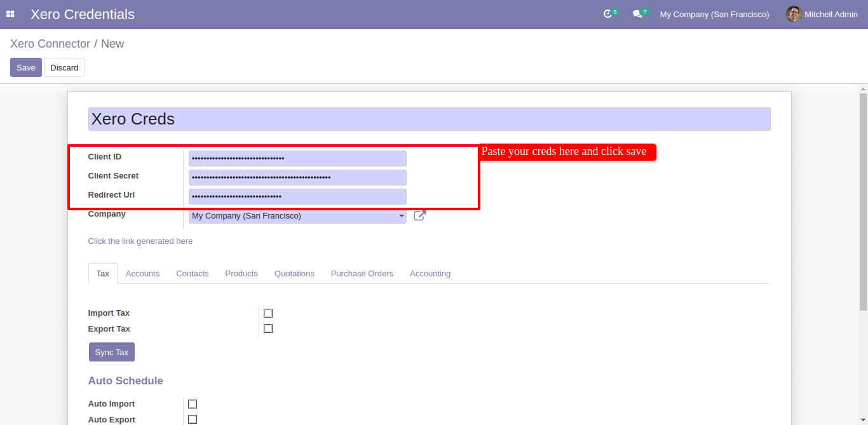
Task: Switch to Purchase Orders tab
Action: 362,273
